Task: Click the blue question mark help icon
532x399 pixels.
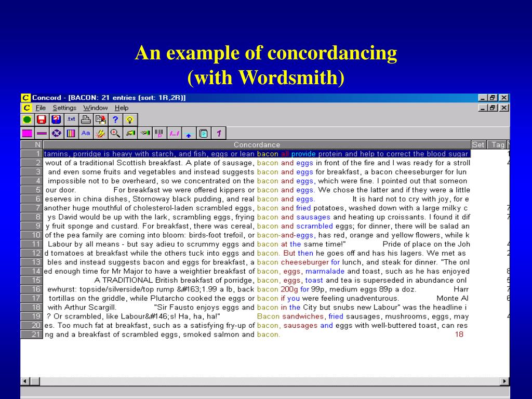Action: tap(115, 119)
